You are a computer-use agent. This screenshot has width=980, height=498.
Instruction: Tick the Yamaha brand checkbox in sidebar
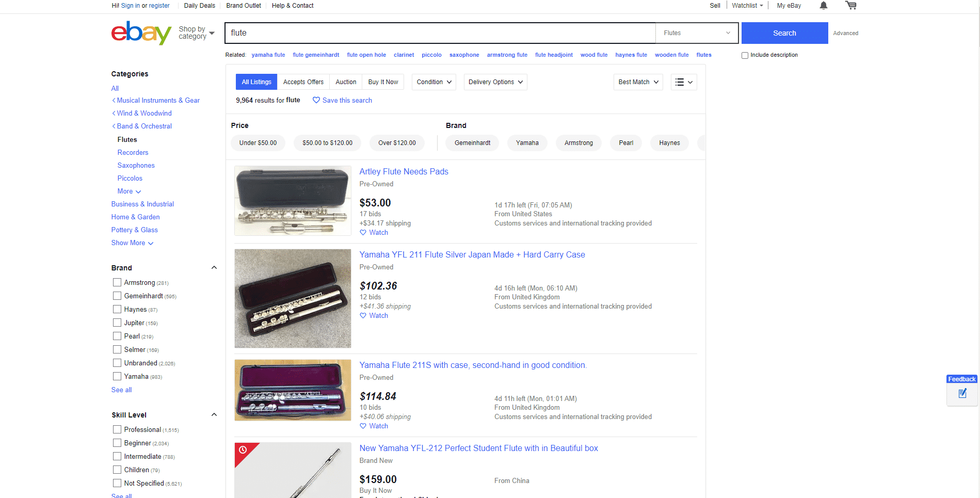(117, 376)
